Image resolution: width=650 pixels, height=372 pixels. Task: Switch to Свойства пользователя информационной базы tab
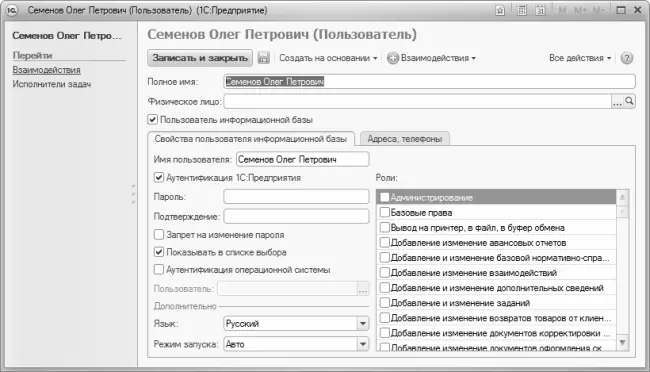pos(251,139)
